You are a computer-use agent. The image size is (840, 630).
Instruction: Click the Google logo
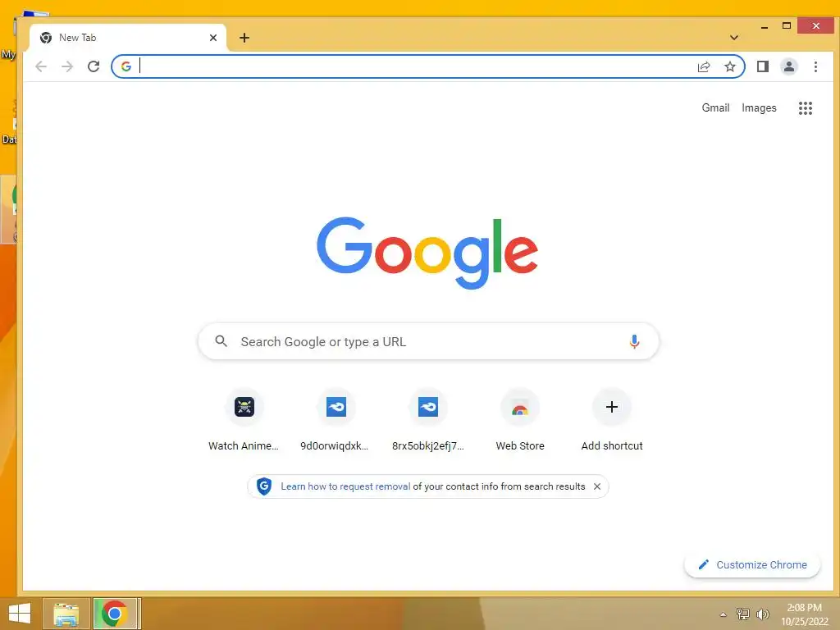[427, 253]
